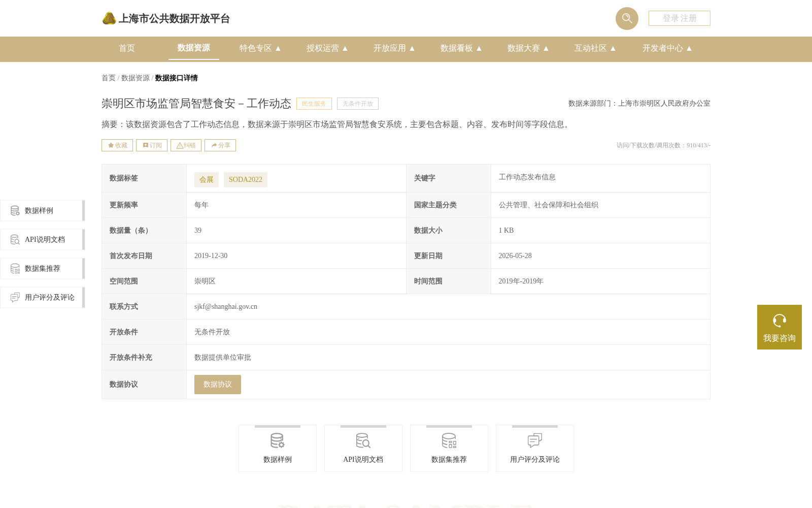The height and width of the screenshot is (508, 812).
Task: Click the 数据接口详情 breadcrumb text
Action: coord(177,78)
